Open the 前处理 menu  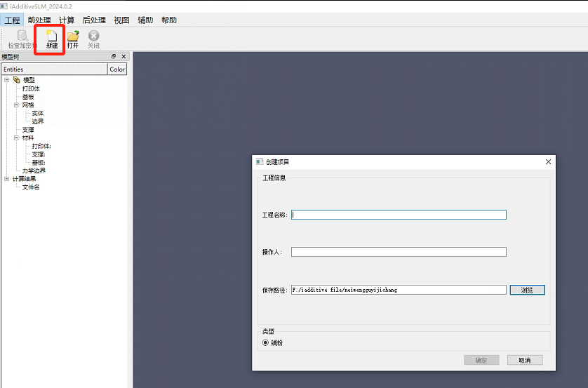[39, 20]
